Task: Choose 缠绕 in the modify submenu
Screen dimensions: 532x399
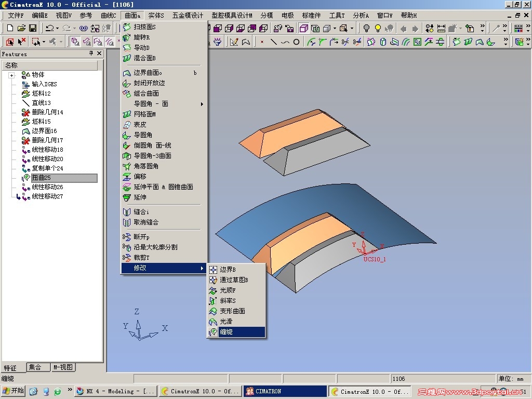Action: [x=236, y=332]
